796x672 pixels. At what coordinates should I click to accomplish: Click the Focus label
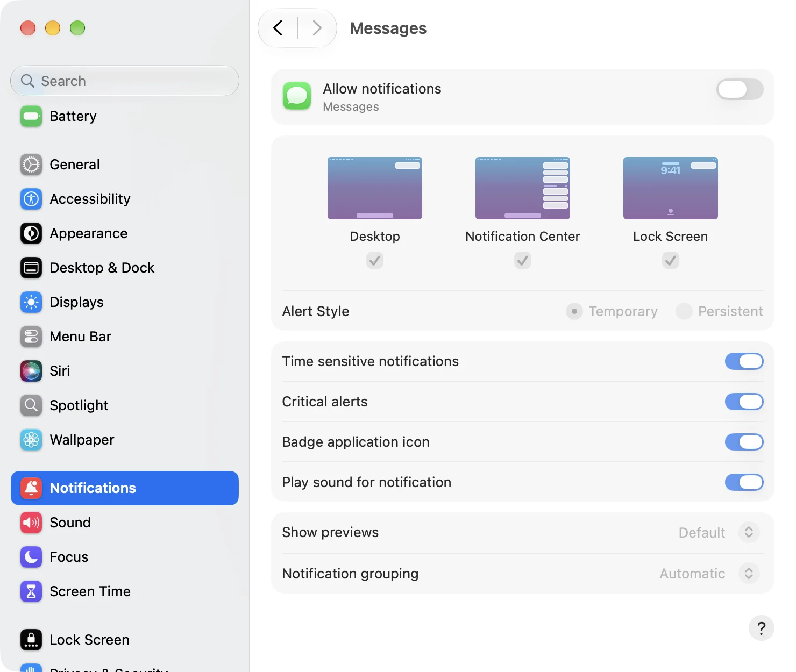pos(69,557)
